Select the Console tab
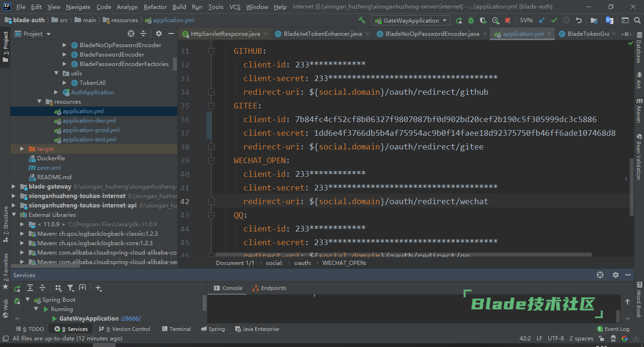The height and width of the screenshot is (347, 644). pos(228,288)
